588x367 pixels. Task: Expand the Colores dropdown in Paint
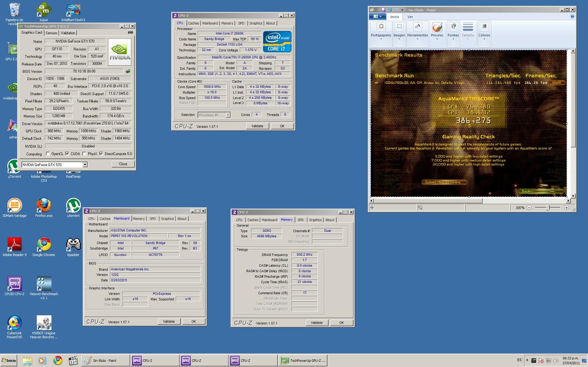484,33
